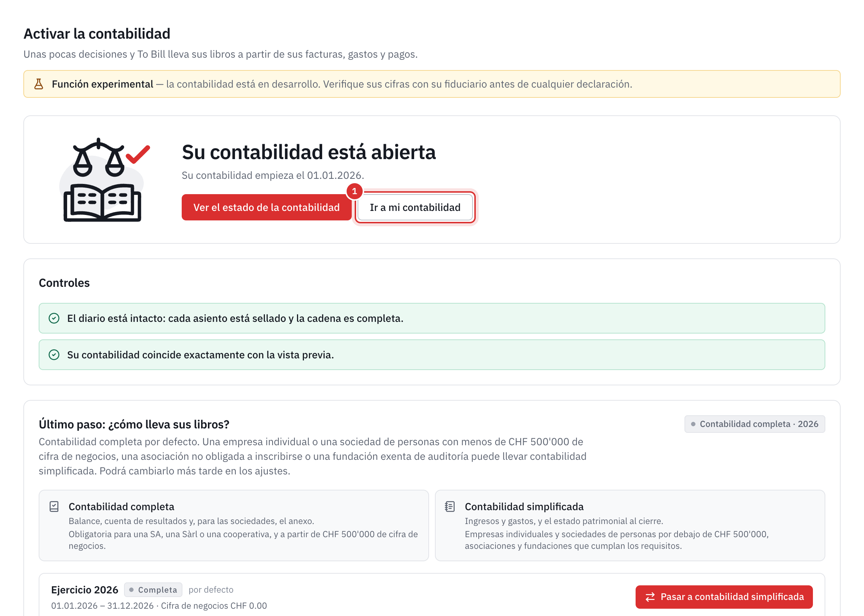The height and width of the screenshot is (616, 864).
Task: Click the check icon beside 'Su contabilidad coincide'
Action: point(54,355)
